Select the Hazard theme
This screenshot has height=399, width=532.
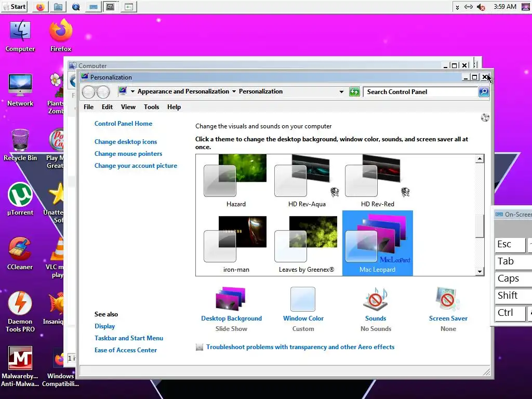(x=235, y=181)
